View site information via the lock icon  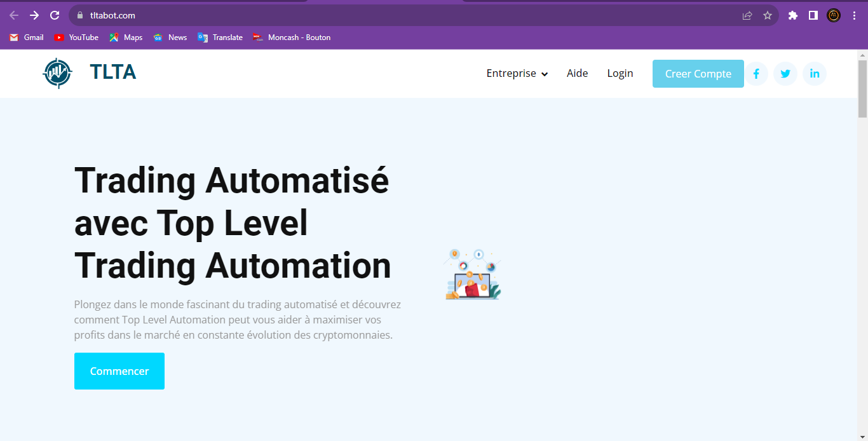click(80, 15)
